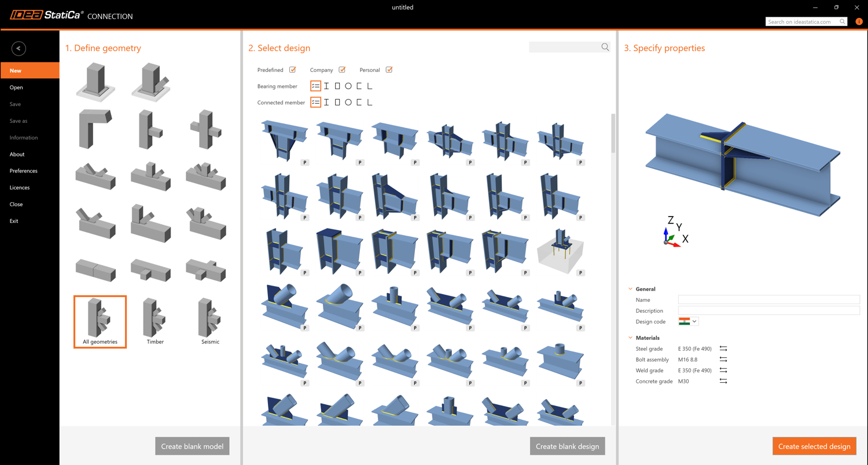Uncheck the Company checkbox
868x465 pixels.
(x=342, y=70)
